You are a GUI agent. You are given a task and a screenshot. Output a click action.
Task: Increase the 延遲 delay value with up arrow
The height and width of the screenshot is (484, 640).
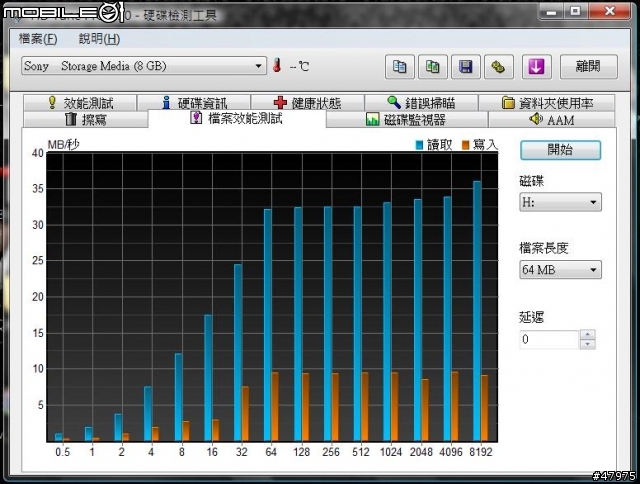588,335
